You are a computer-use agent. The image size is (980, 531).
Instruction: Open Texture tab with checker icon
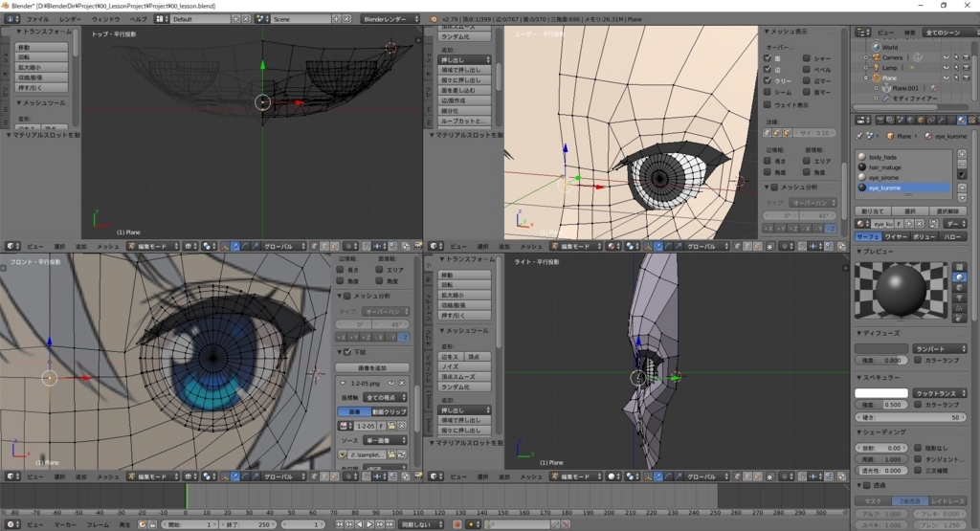972,120
